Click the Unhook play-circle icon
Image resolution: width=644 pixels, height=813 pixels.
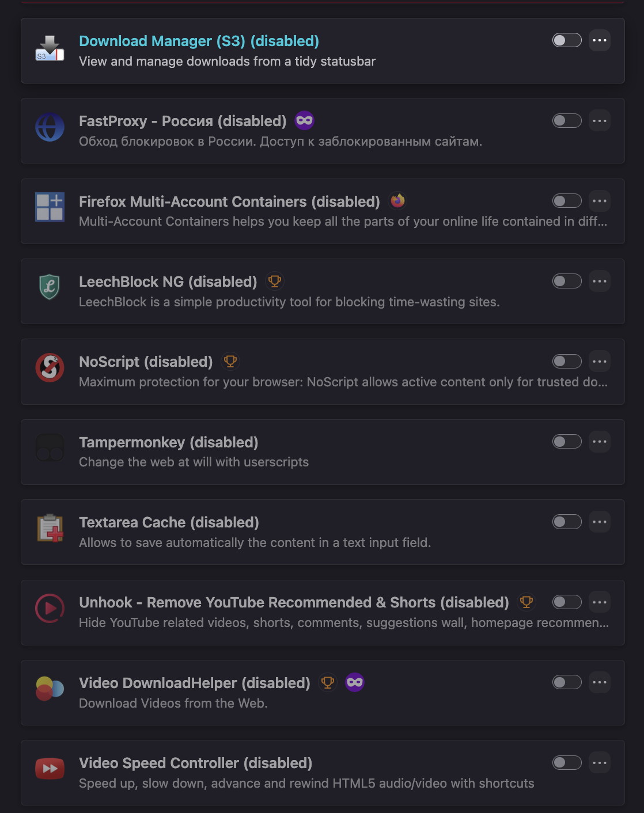[x=50, y=608]
